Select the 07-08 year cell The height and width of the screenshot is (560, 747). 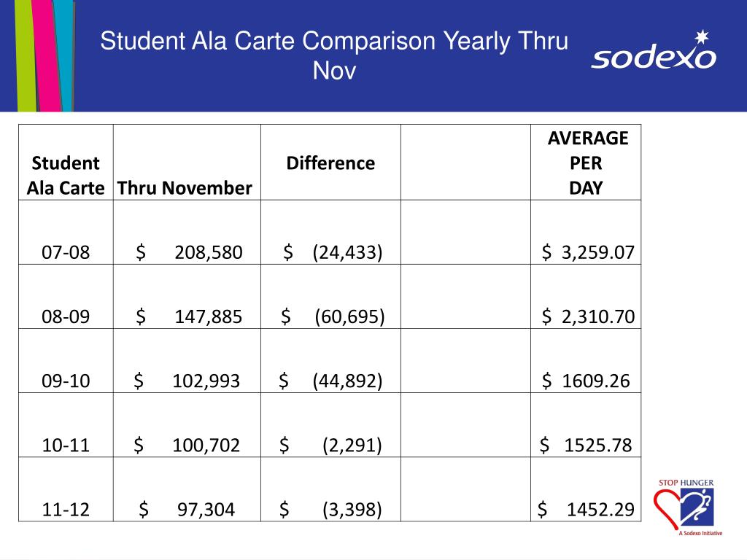[66, 233]
